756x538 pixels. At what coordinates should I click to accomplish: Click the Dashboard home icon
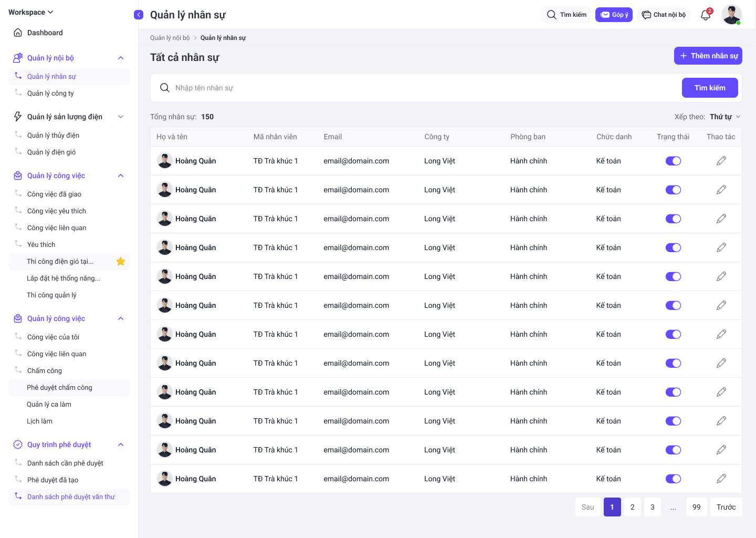click(18, 33)
